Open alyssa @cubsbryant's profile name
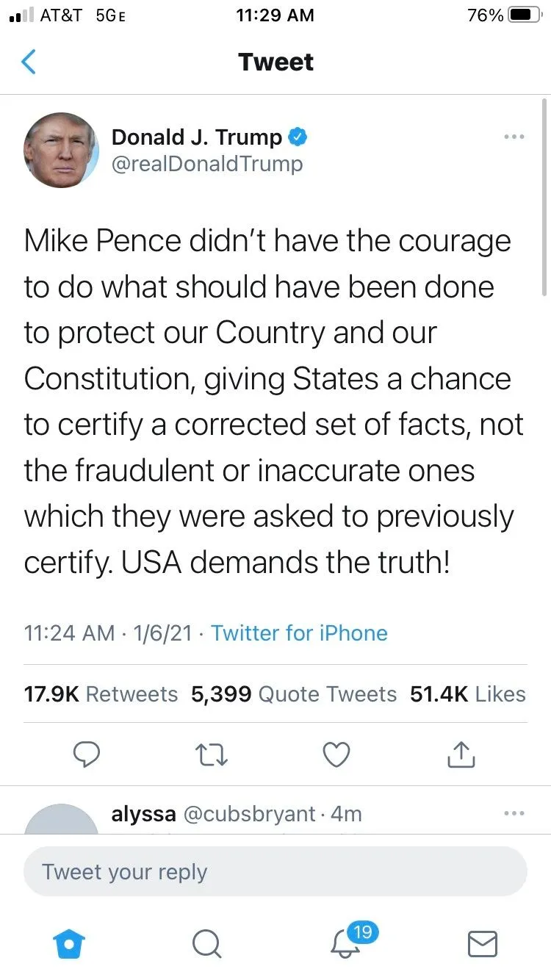This screenshot has height=980, width=551. [144, 814]
